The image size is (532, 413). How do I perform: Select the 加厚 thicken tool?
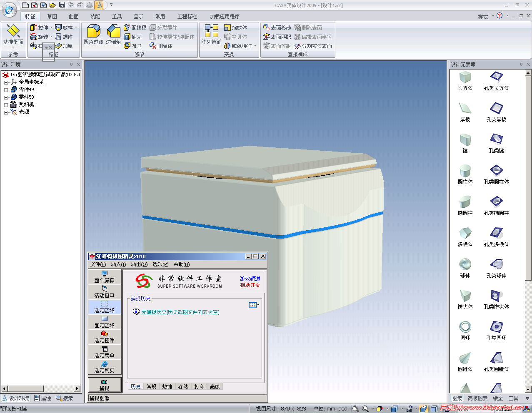tap(64, 46)
